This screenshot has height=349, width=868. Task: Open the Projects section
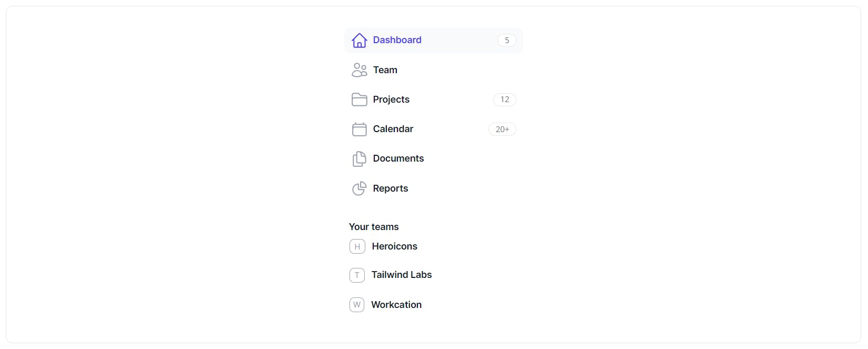pos(434,99)
